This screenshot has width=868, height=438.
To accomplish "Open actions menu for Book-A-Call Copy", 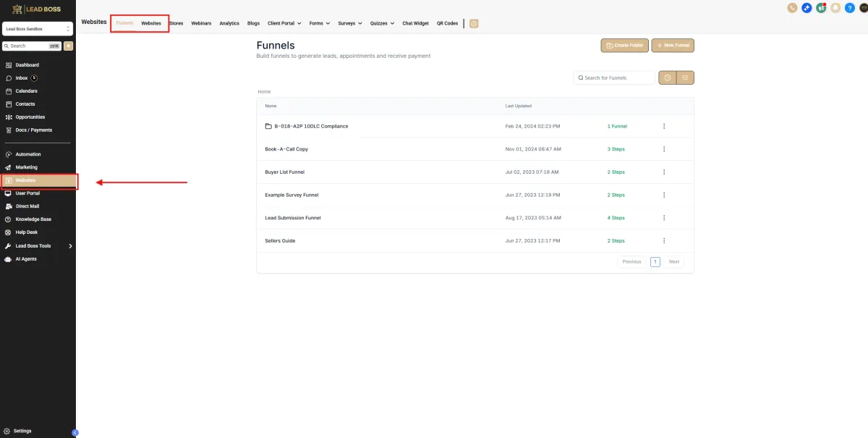I will [664, 149].
